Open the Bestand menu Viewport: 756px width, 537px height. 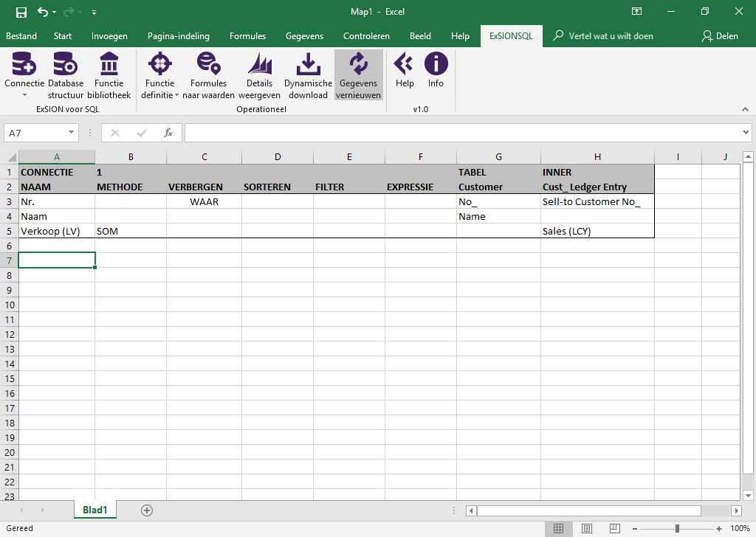click(21, 36)
